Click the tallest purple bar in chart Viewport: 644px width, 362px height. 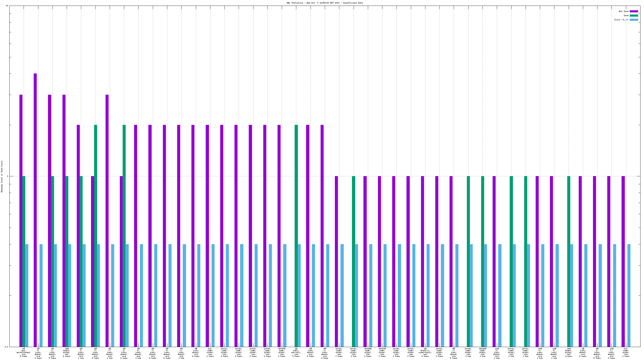coord(35,210)
